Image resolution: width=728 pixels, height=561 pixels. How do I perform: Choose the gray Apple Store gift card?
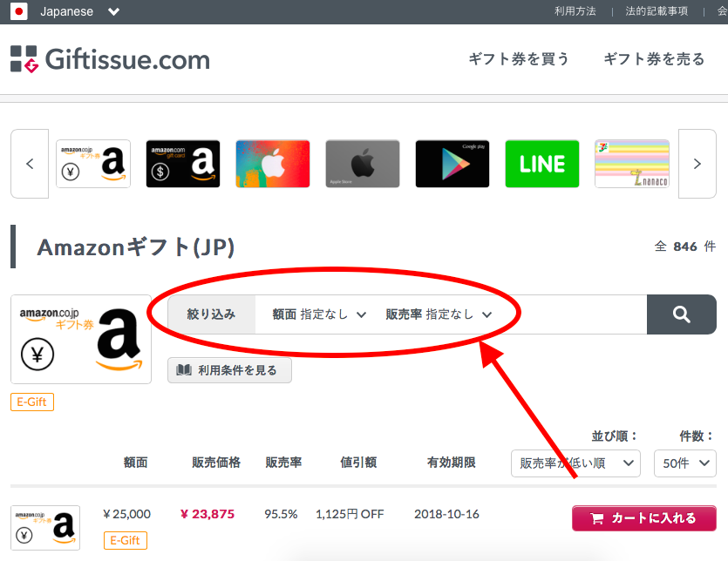363,164
